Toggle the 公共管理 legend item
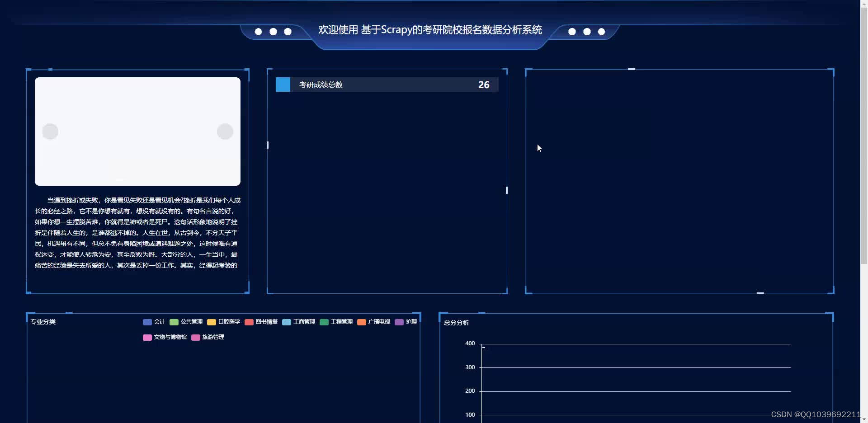This screenshot has width=868, height=423. 186,322
